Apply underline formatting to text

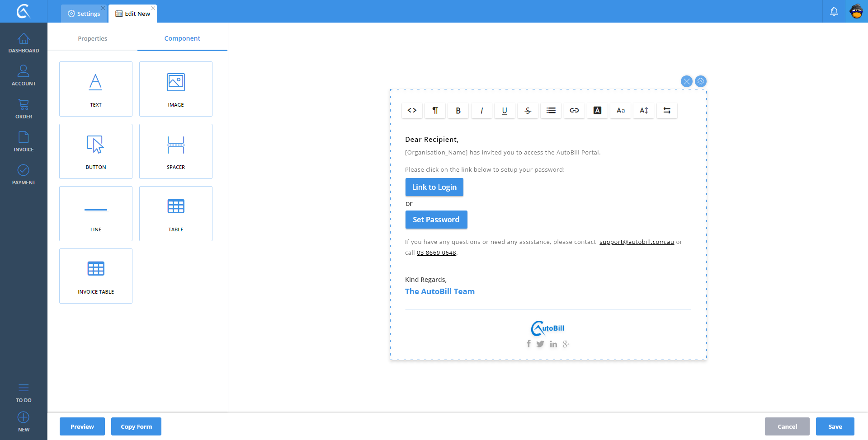505,110
